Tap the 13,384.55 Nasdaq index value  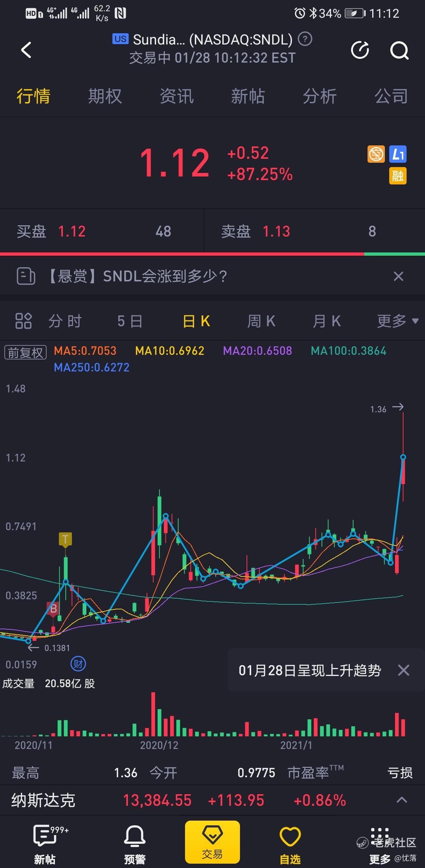coord(157,800)
